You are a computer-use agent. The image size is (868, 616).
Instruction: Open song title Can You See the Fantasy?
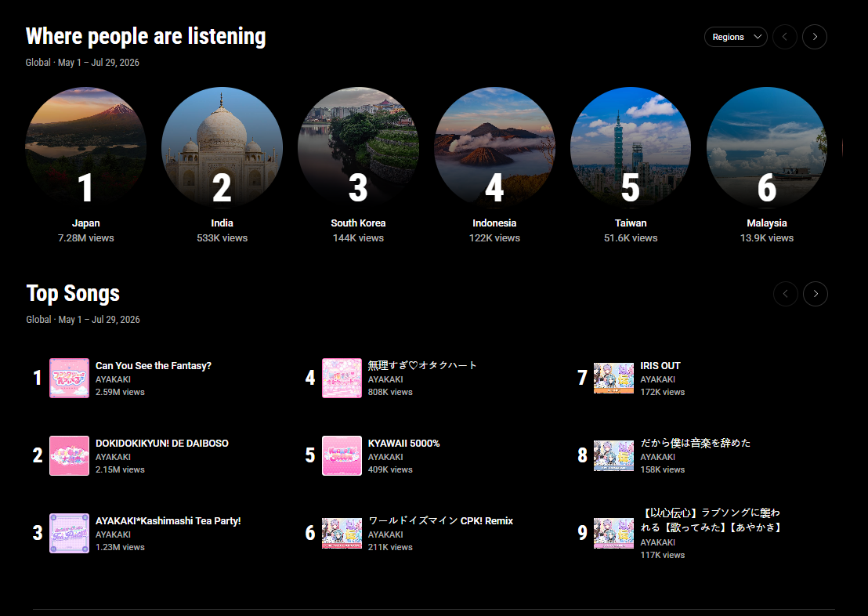pos(154,366)
